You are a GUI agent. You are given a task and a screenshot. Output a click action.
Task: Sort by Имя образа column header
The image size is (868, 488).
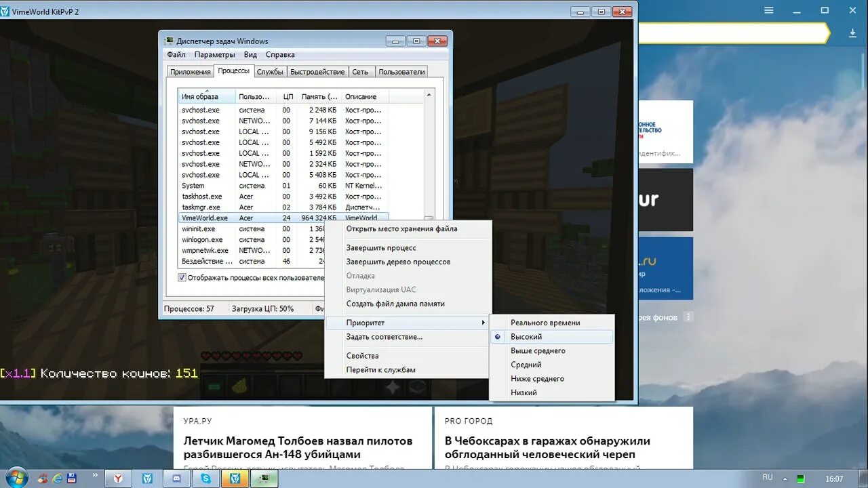coord(207,96)
